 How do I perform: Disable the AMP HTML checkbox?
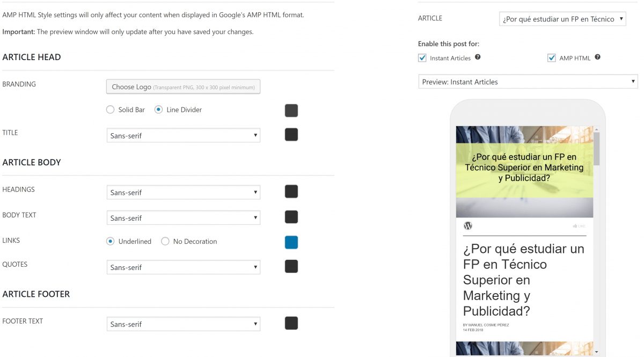tap(551, 57)
